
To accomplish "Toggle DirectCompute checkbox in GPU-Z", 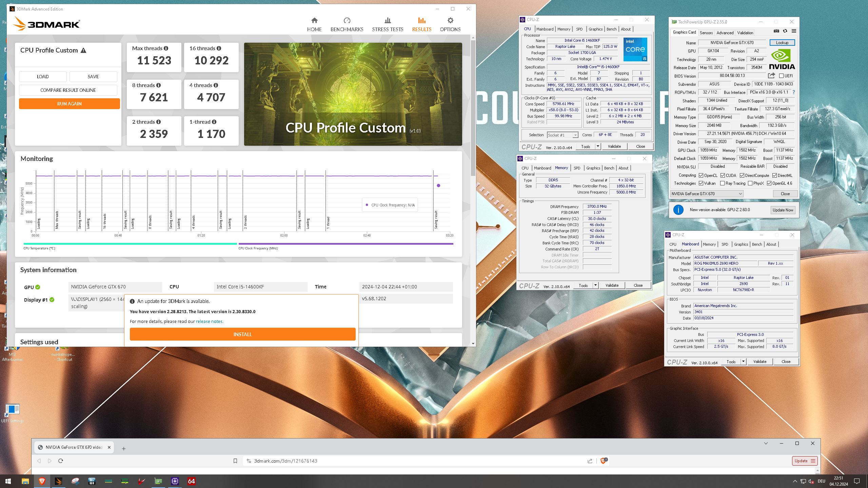I will 742,176.
